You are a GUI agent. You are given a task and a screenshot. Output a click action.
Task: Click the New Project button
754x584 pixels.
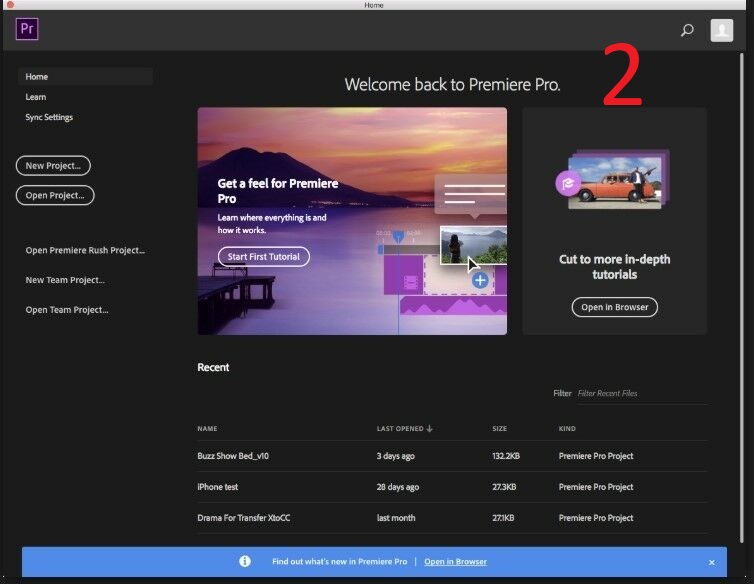point(53,165)
